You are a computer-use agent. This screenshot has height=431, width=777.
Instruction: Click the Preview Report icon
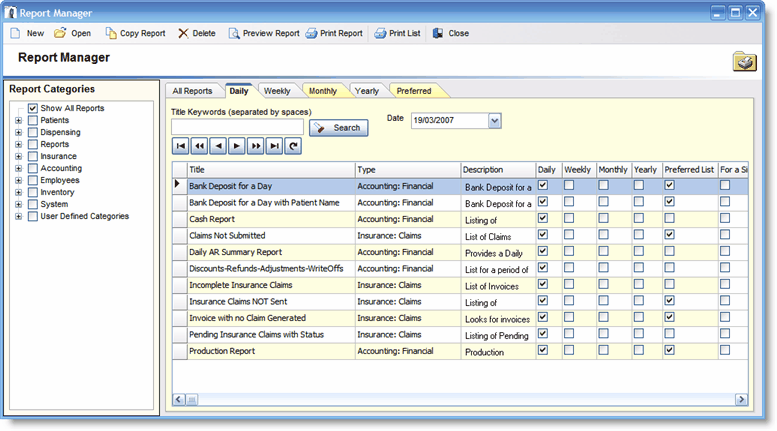(x=233, y=33)
